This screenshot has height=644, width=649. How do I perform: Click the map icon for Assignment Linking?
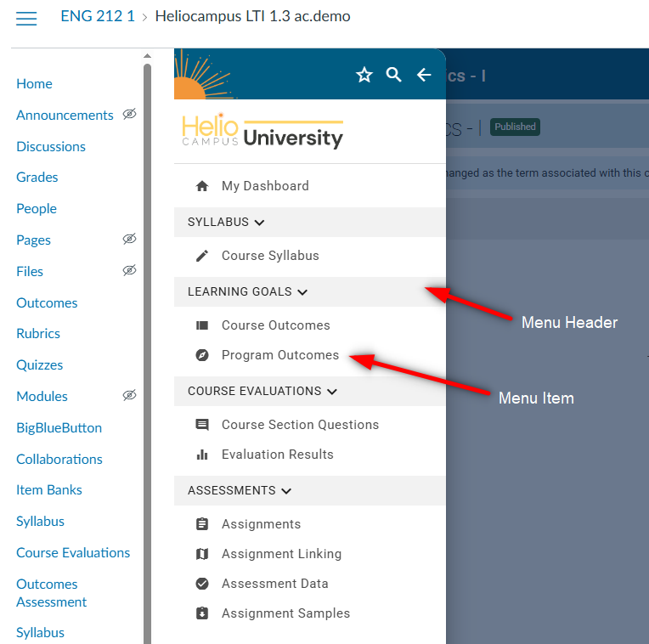(x=202, y=554)
